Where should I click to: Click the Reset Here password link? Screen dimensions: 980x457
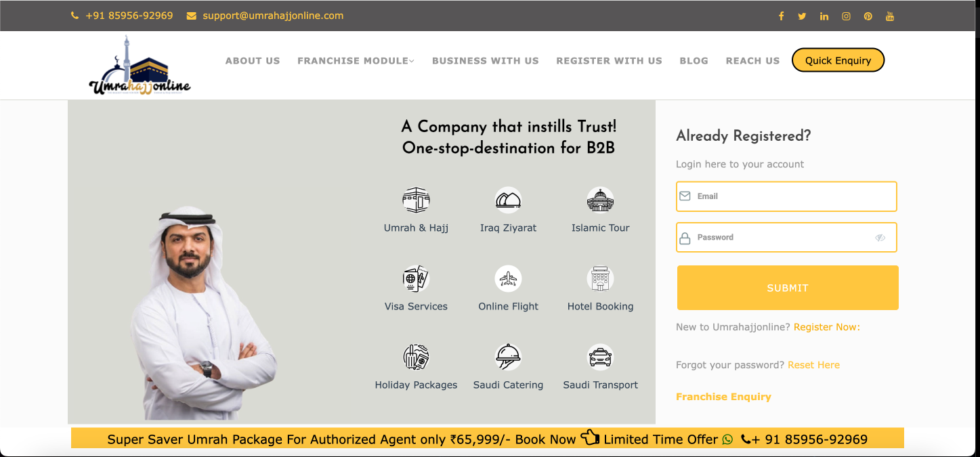pos(813,365)
